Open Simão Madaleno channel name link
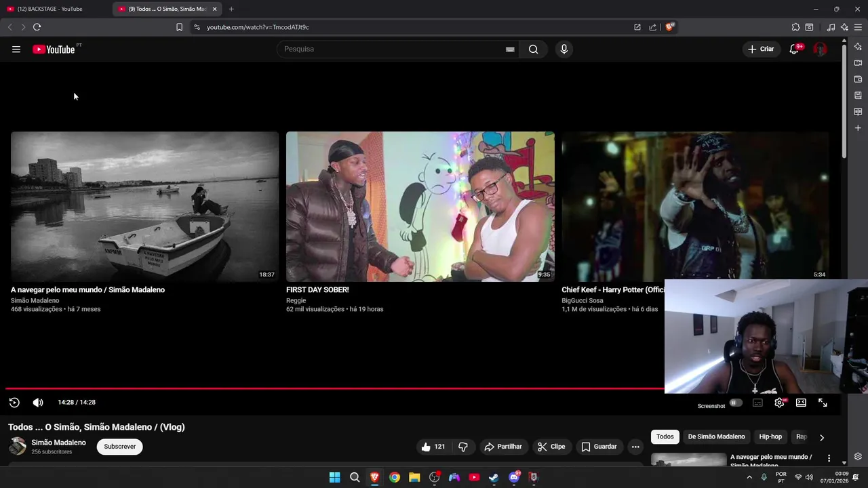 coord(59,443)
